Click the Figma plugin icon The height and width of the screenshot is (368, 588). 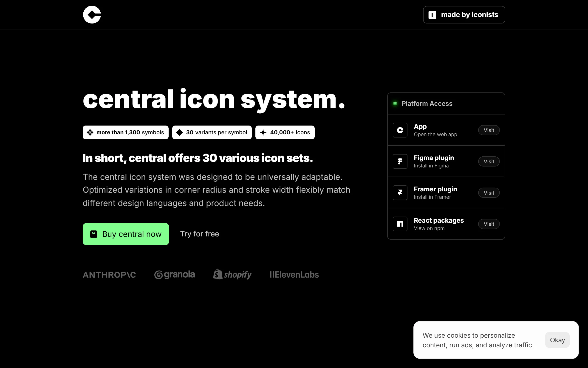(400, 161)
